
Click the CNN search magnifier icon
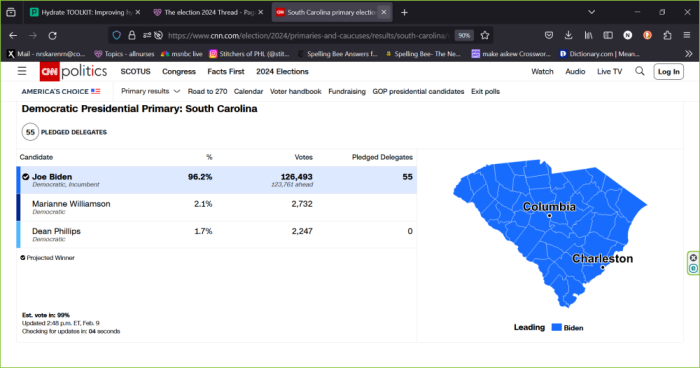[x=640, y=71]
